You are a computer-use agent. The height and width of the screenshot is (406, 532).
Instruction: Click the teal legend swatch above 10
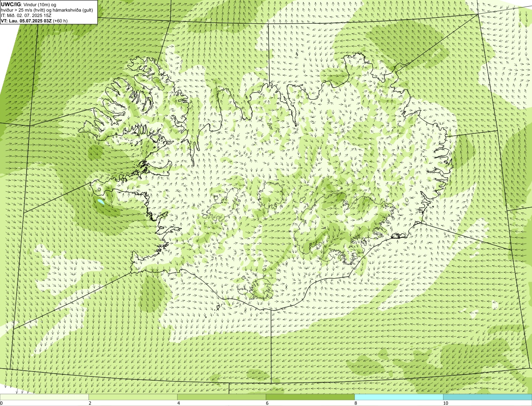(x=488, y=397)
